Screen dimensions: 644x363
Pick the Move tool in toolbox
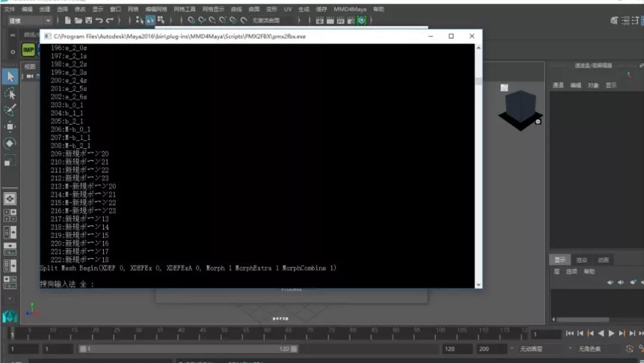coord(10,127)
